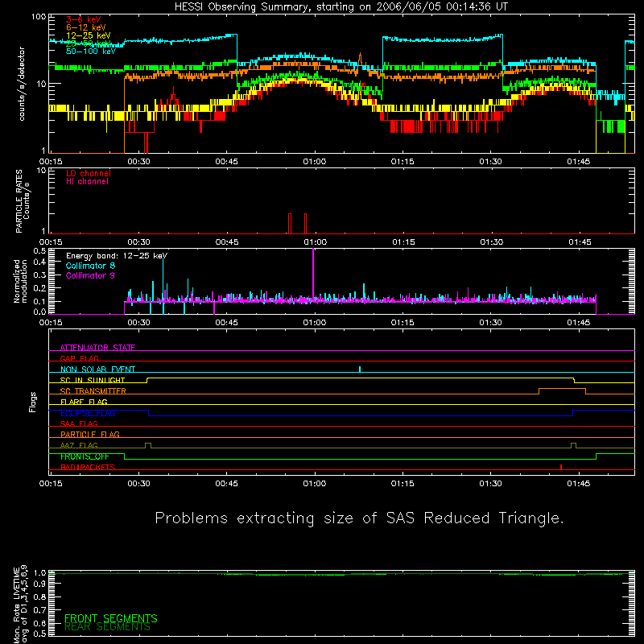Click the PARTICLE RATES axis label
Viewport: 644px width, 644px height.
coord(23,201)
